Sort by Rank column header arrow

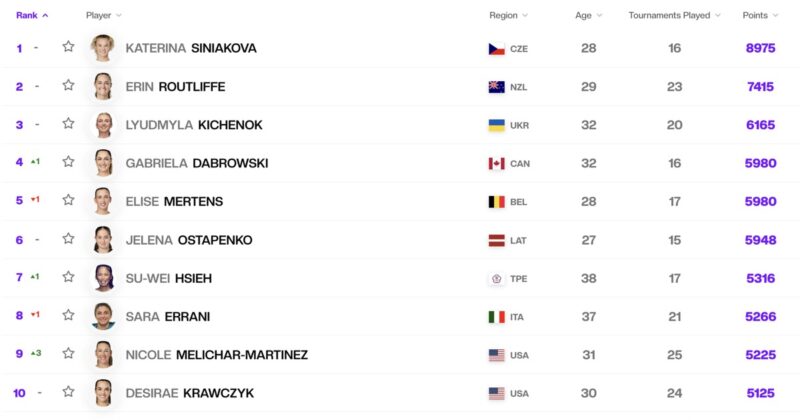pos(45,15)
